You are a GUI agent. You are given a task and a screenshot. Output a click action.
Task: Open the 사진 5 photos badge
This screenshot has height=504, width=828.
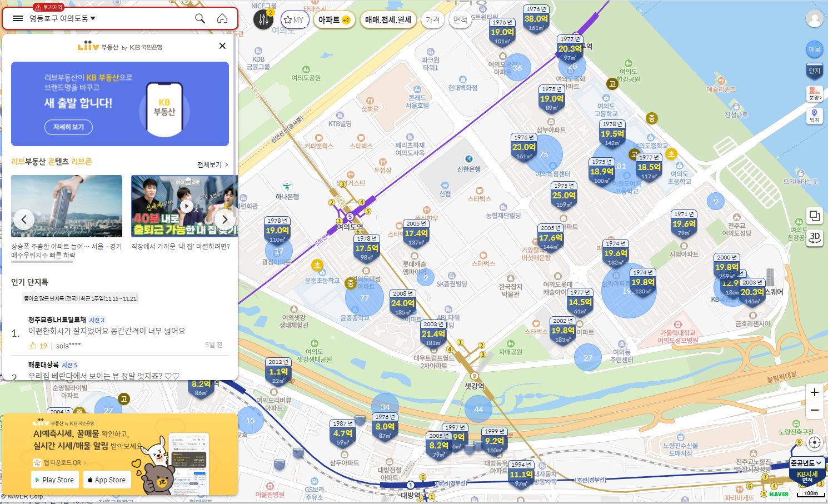coord(69,365)
